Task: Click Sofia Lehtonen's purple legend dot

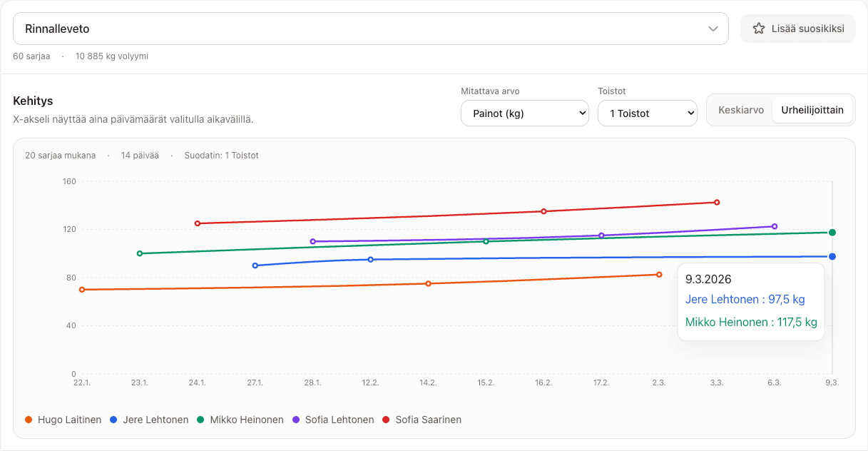Action: [x=296, y=420]
